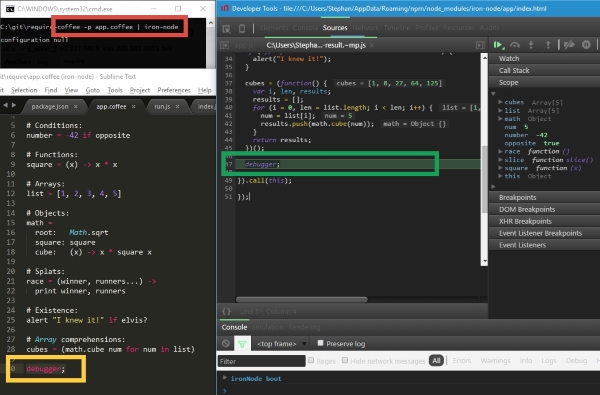Screen dimensions: 600x395
Task: Open the Network panel
Action: tap(365, 28)
